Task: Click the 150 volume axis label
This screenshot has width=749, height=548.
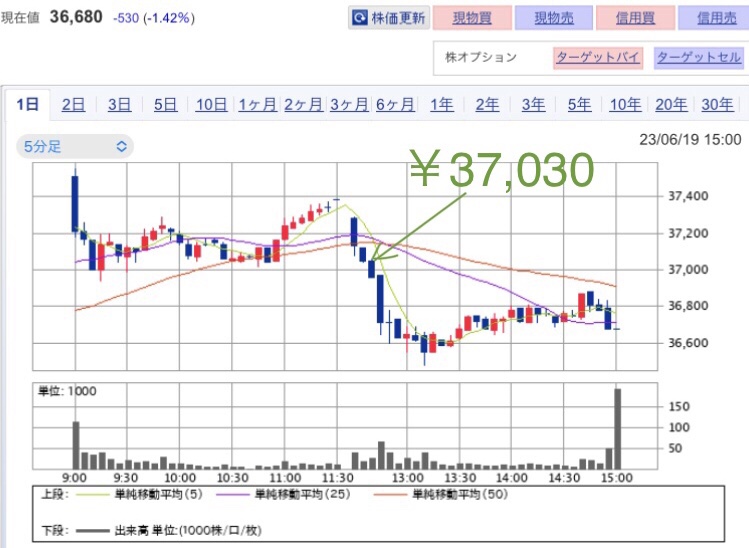Action: coord(679,407)
